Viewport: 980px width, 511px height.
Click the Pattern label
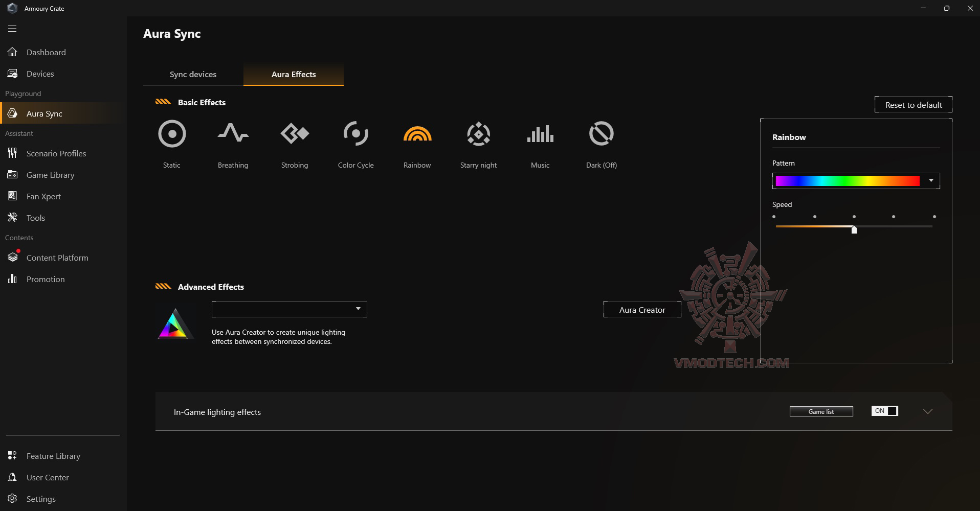pos(784,163)
